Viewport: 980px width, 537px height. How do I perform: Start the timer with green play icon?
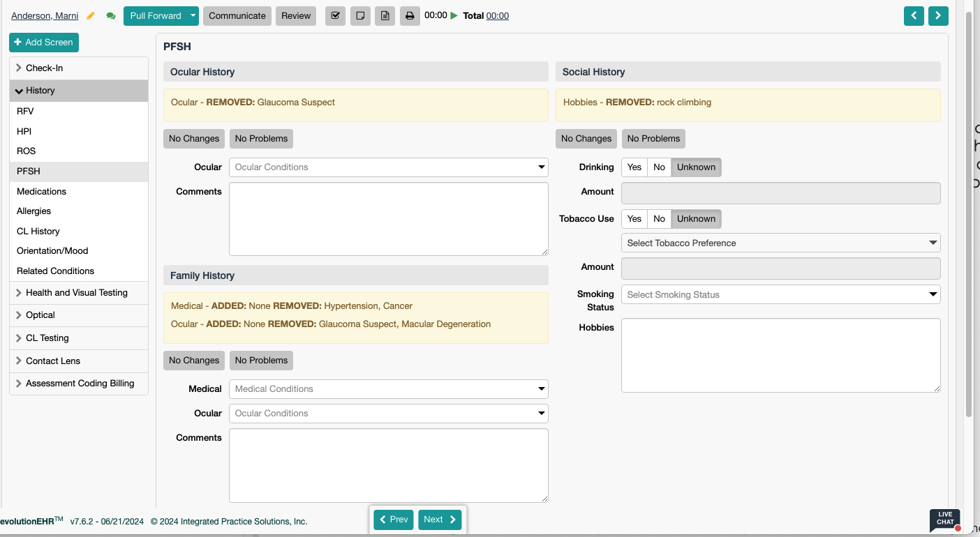(454, 15)
